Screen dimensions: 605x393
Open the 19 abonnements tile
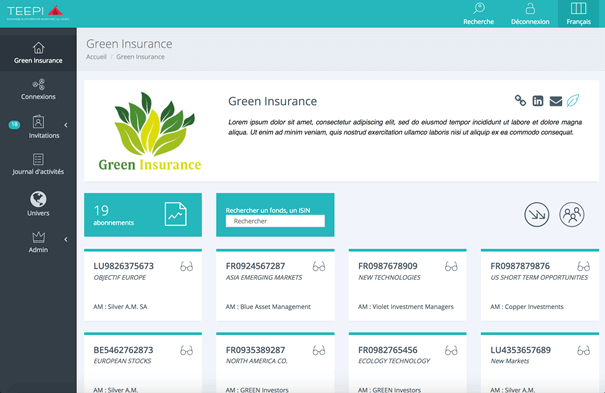(x=143, y=215)
